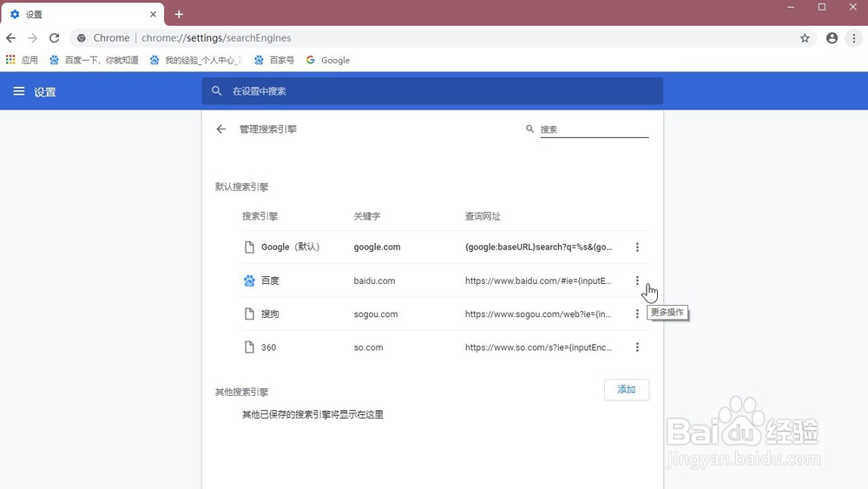Open more actions for the 百度 row

coord(637,281)
